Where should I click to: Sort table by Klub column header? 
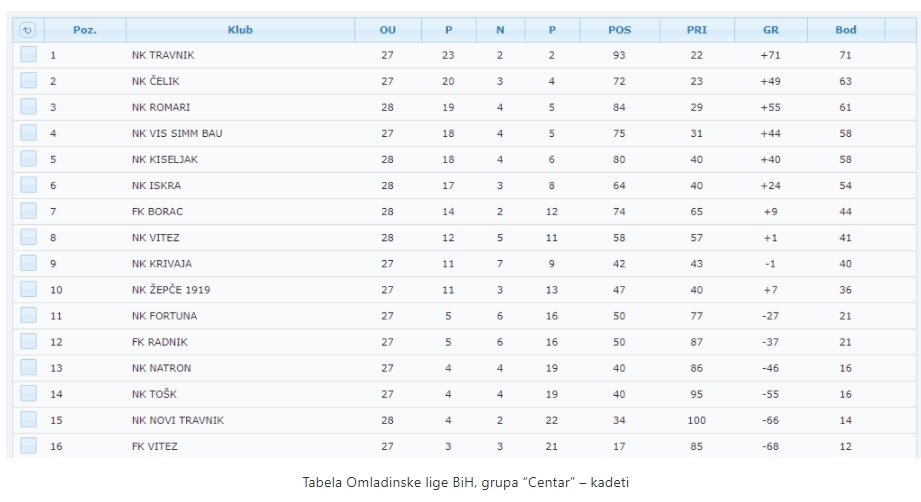240,30
